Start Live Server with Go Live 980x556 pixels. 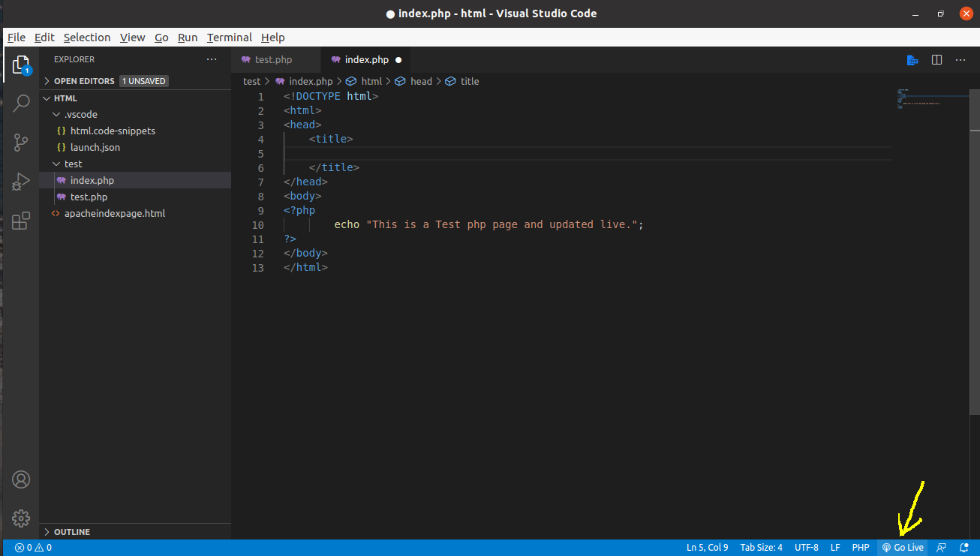point(903,548)
